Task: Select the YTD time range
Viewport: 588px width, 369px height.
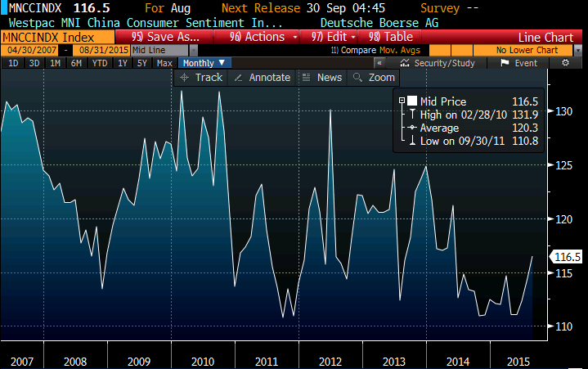Action: [100, 63]
